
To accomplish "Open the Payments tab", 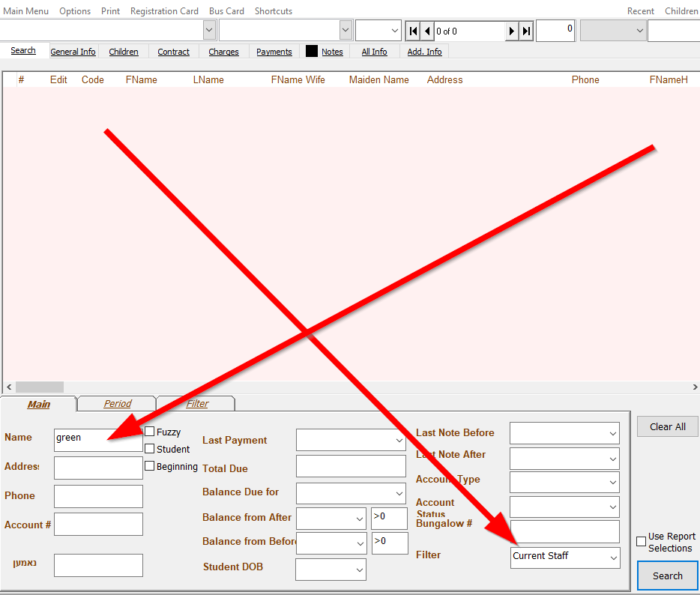I will (274, 52).
